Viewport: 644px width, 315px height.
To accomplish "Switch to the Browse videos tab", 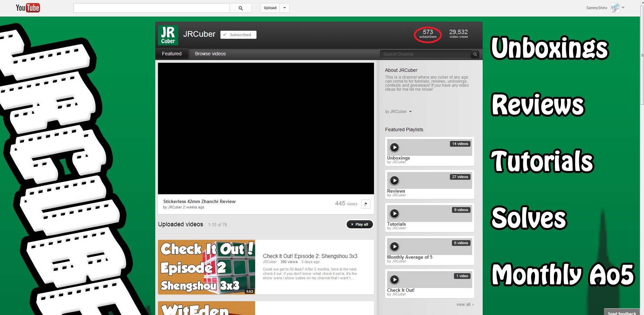I will [x=210, y=54].
